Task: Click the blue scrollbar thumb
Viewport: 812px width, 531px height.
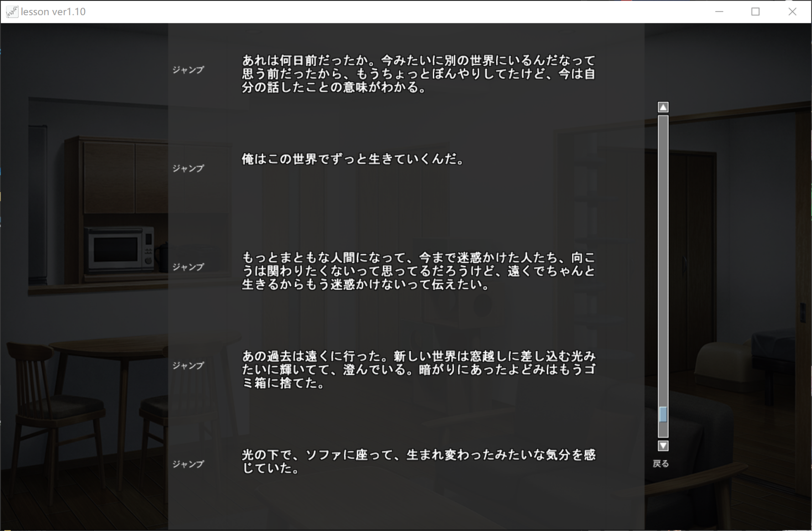Action: (663, 414)
